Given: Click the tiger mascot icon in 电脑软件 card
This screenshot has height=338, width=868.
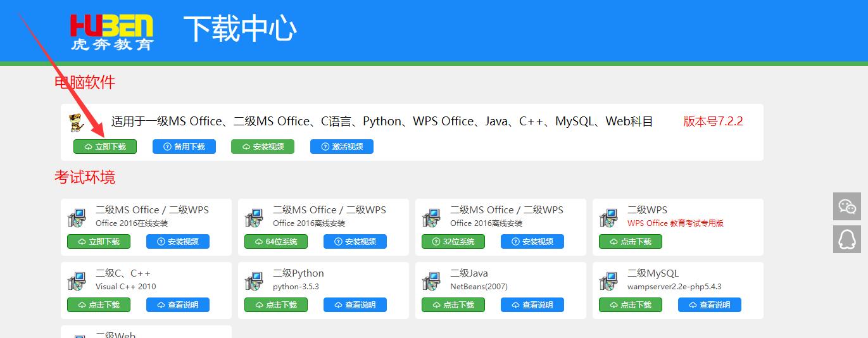Looking at the screenshot, I should 76,122.
